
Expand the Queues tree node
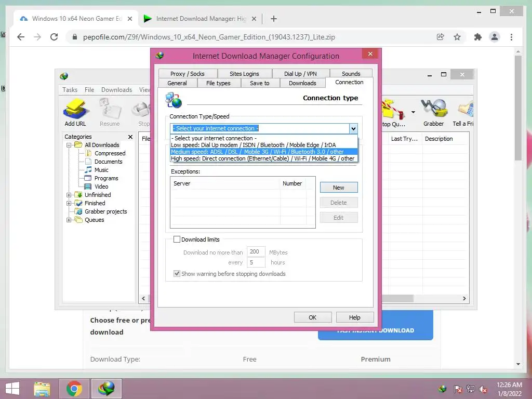click(69, 220)
